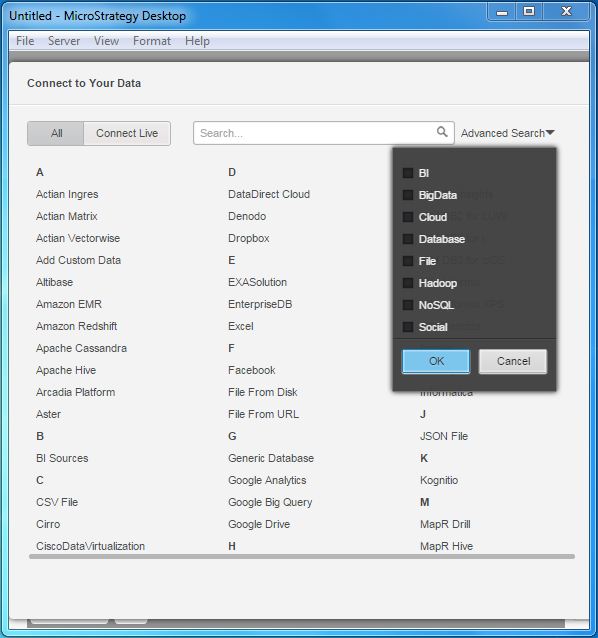Select the Cirro connector
Image resolution: width=598 pixels, height=638 pixels.
click(48, 524)
